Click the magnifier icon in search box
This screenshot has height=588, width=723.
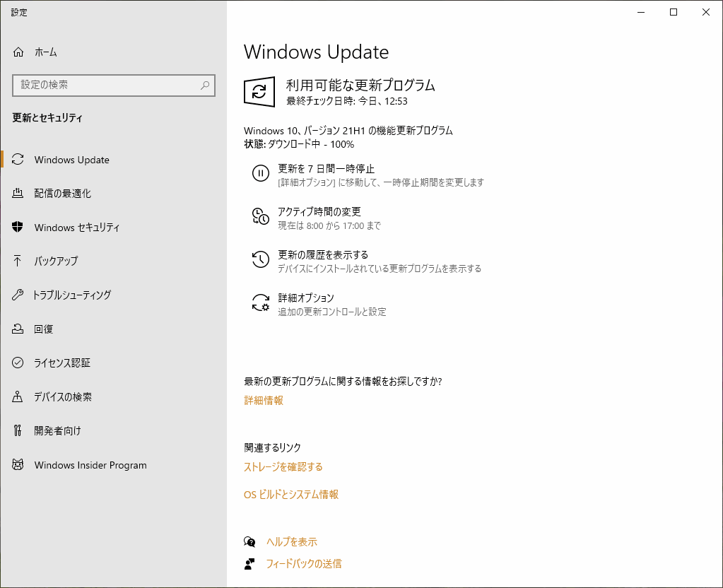[x=205, y=86]
